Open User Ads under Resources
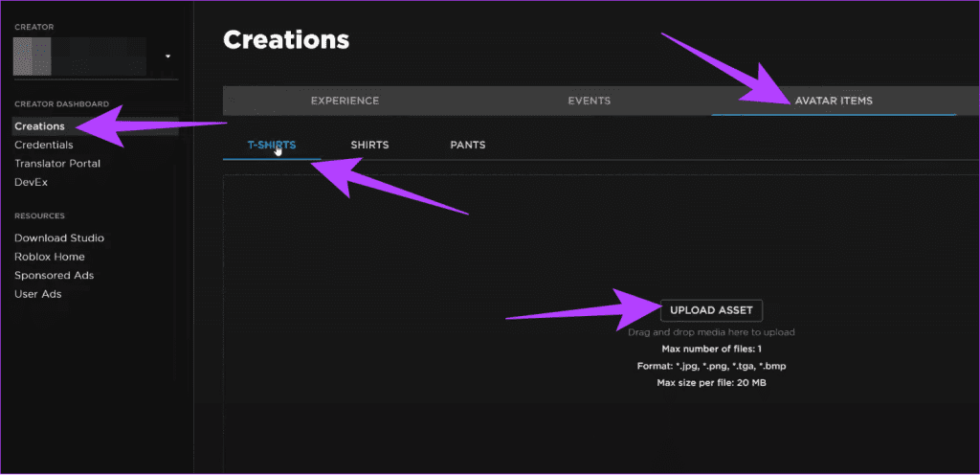This screenshot has width=980, height=475. [37, 294]
